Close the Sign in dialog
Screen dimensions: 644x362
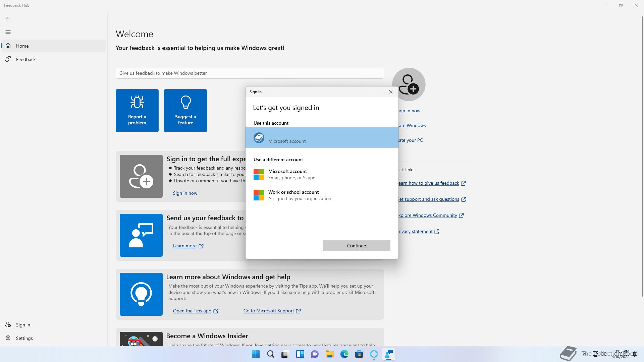point(391,92)
